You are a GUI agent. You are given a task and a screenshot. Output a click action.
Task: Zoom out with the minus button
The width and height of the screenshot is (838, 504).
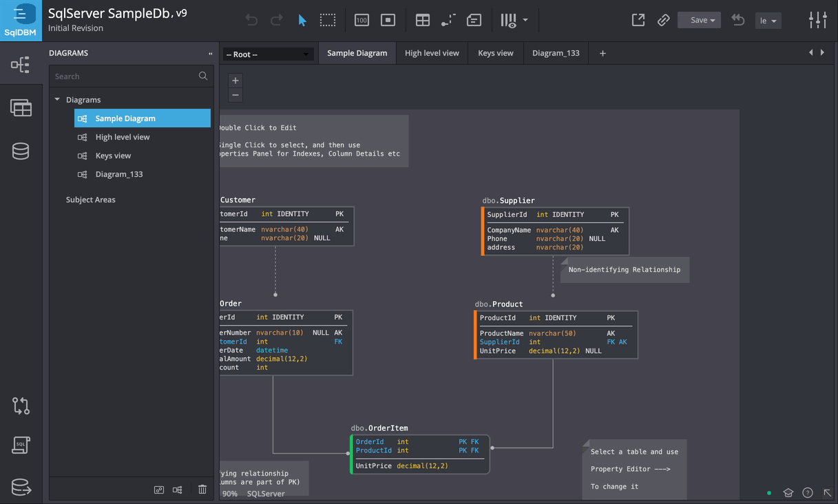[235, 95]
